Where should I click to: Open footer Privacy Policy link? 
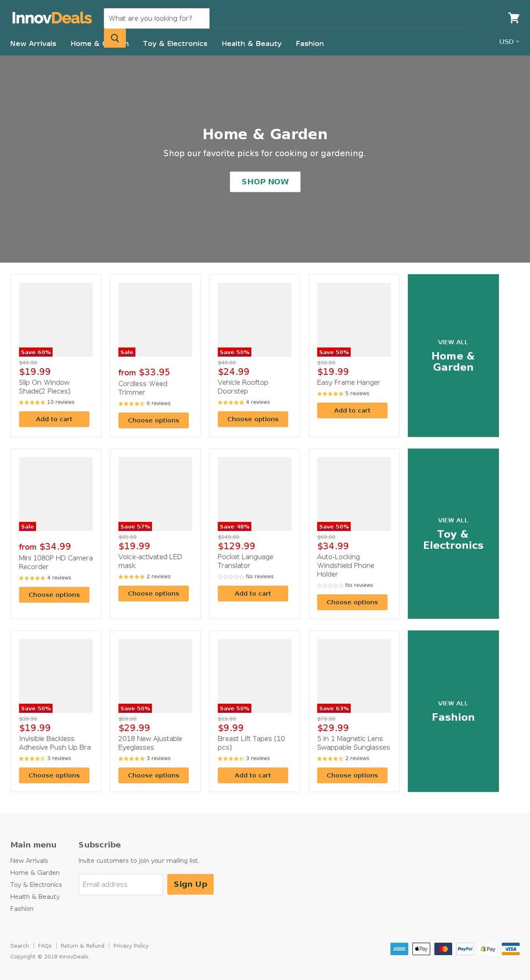coord(131,946)
